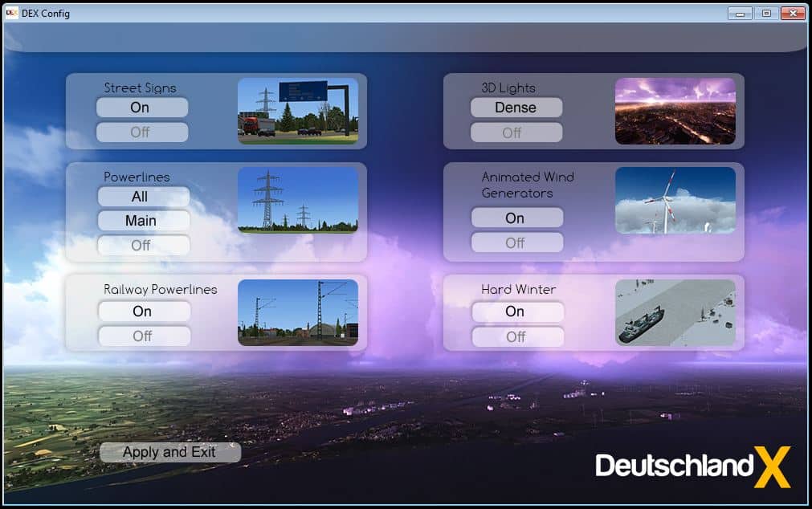Turn Street Signs Off
Image resolution: width=812 pixels, height=509 pixels.
click(141, 132)
